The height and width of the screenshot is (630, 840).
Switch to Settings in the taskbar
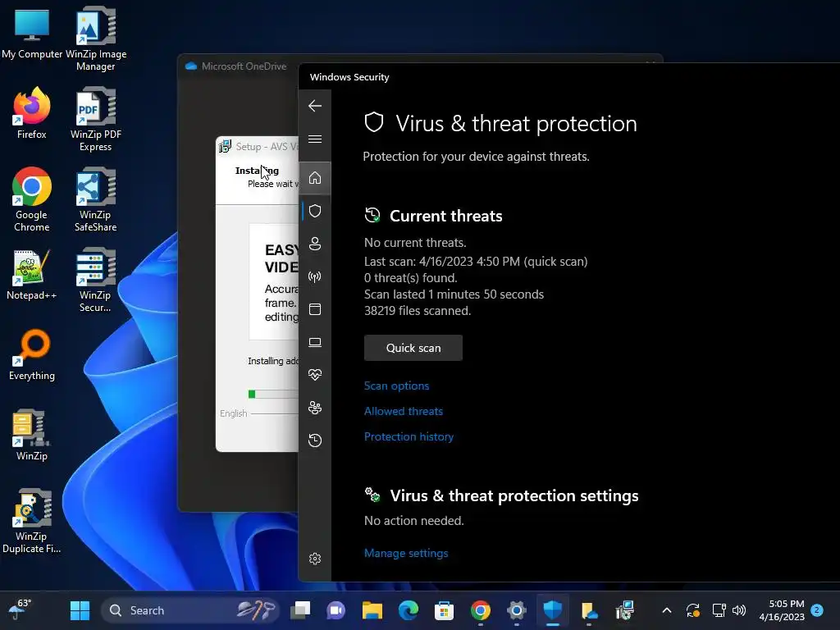(517, 610)
